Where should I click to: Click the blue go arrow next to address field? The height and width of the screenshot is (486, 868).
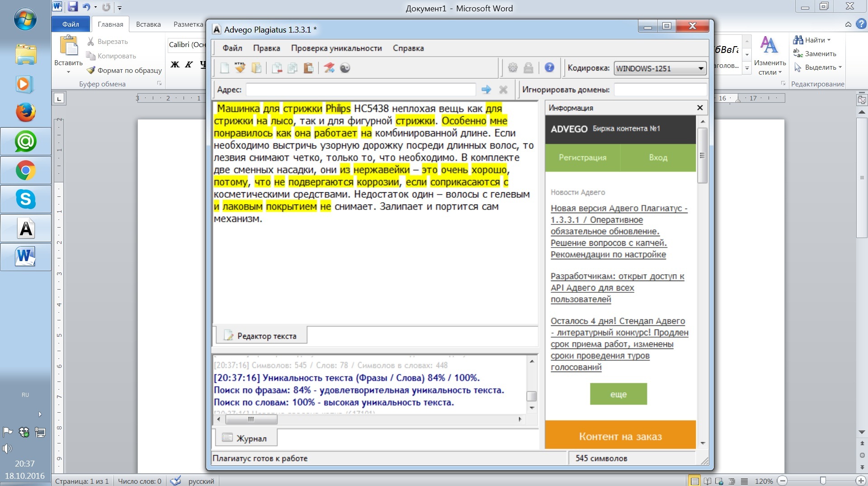coord(486,90)
